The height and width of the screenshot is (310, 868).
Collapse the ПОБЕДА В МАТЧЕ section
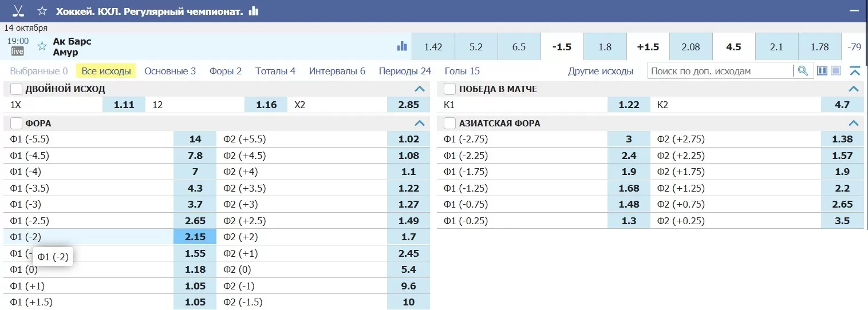[x=854, y=89]
